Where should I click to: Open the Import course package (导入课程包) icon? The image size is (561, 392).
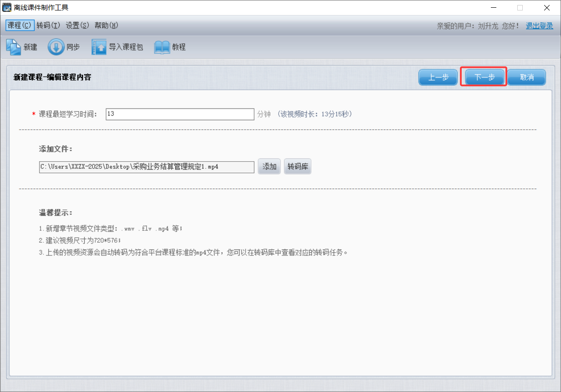(x=99, y=47)
